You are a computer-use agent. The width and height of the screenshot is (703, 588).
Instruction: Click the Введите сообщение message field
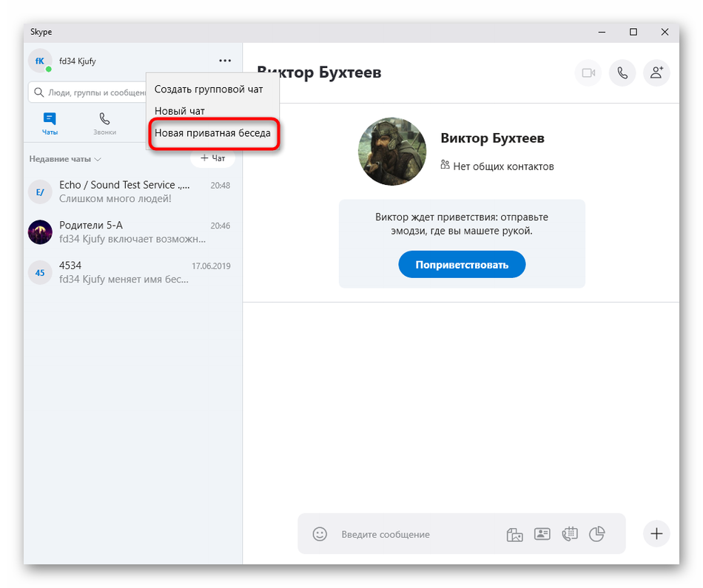coord(414,534)
